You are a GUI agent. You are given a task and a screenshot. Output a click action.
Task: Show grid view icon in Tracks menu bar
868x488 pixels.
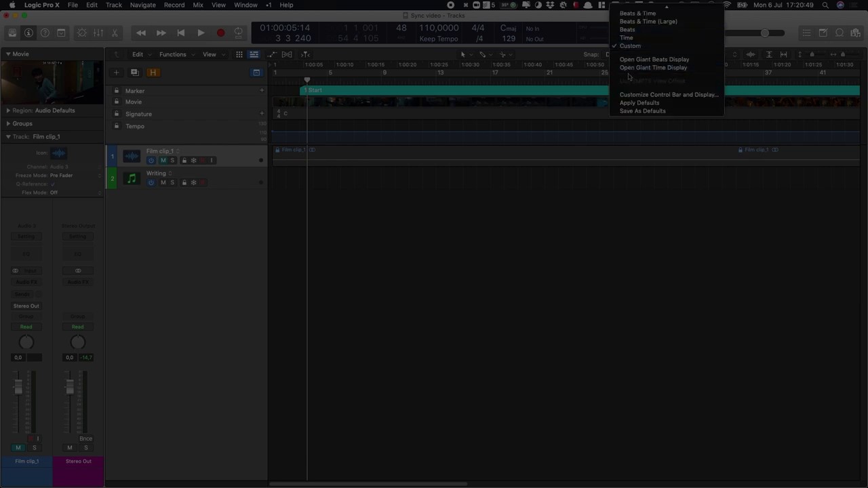(239, 54)
